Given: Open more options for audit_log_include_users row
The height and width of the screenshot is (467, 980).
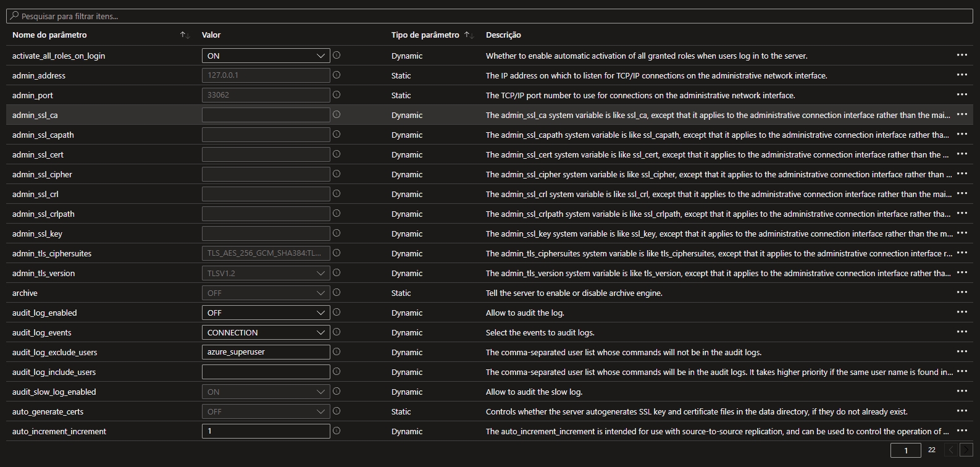Looking at the screenshot, I should [961, 371].
